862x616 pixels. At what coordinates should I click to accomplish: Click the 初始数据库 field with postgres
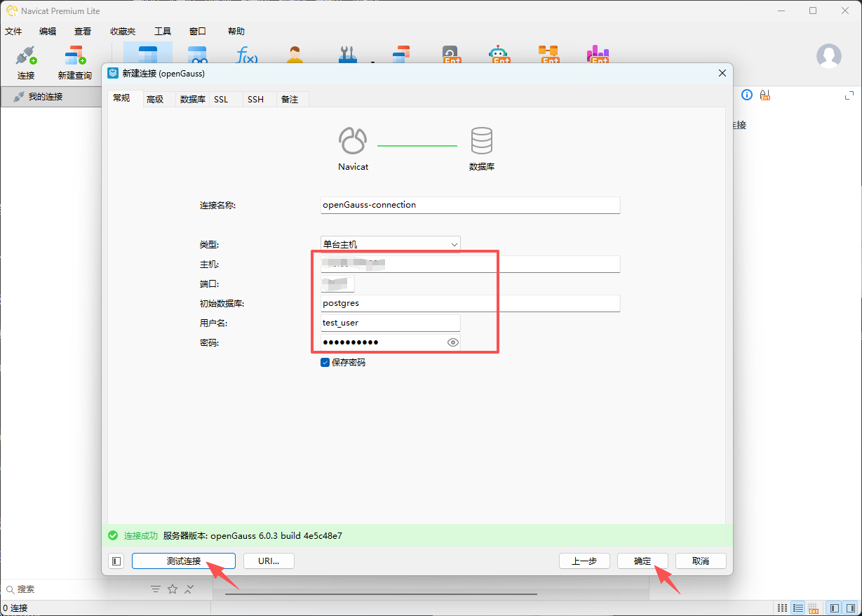click(x=471, y=303)
